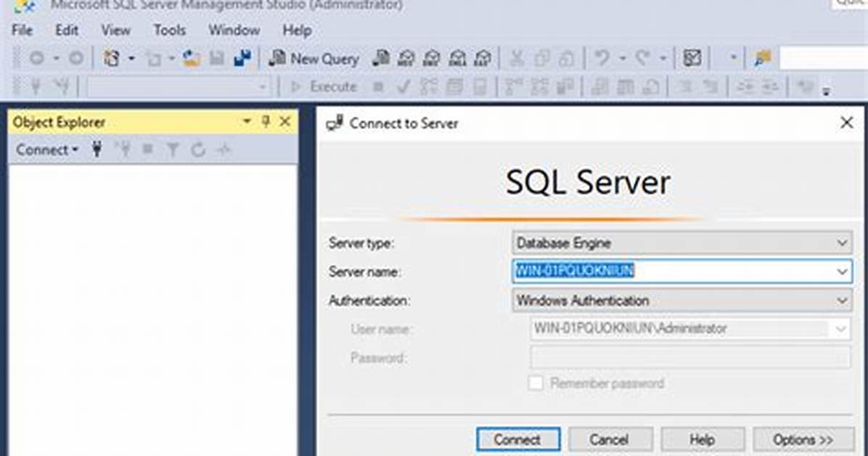
Task: Click the Undo arrow icon
Action: pyautogui.click(x=602, y=57)
